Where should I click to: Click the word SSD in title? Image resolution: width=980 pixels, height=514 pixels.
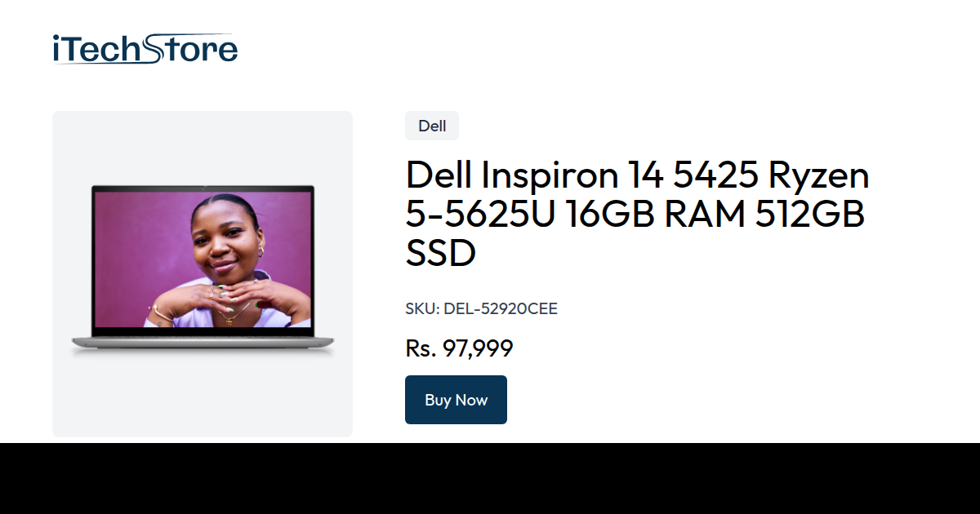click(441, 254)
